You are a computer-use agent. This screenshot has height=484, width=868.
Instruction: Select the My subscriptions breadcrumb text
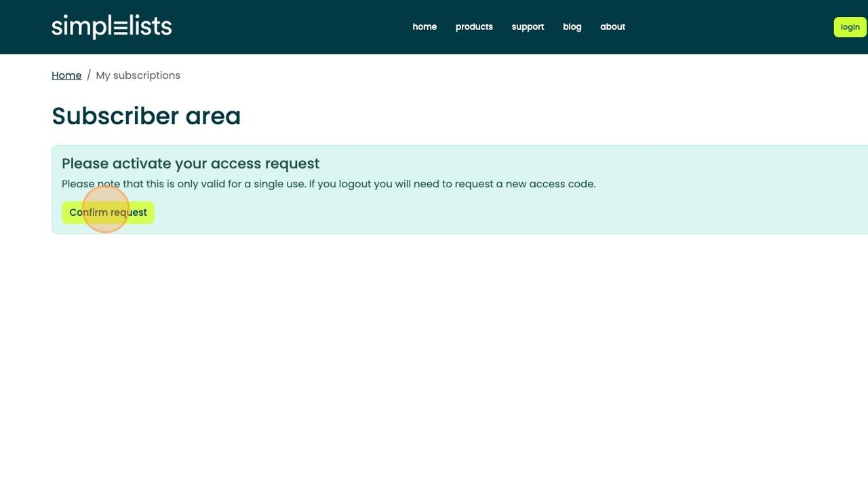138,75
